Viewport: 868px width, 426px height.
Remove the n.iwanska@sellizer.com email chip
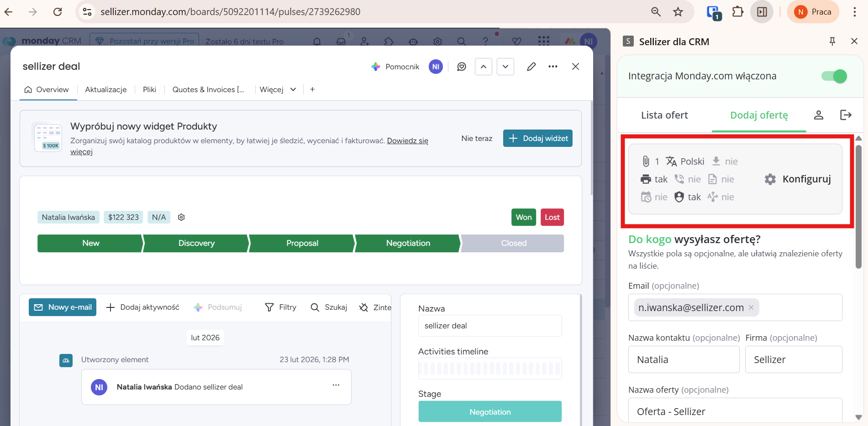pos(751,307)
